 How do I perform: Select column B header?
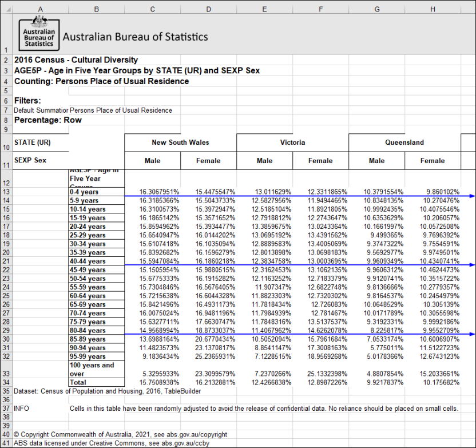97,9
